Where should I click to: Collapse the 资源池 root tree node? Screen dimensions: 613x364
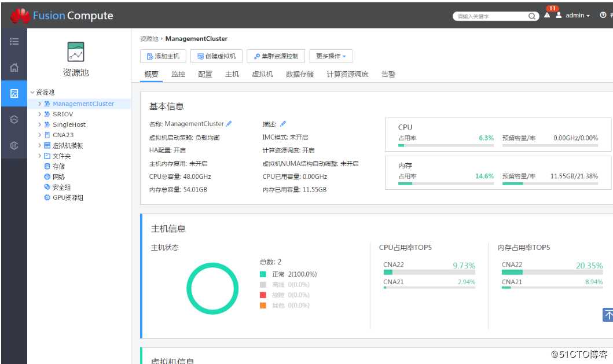32,92
